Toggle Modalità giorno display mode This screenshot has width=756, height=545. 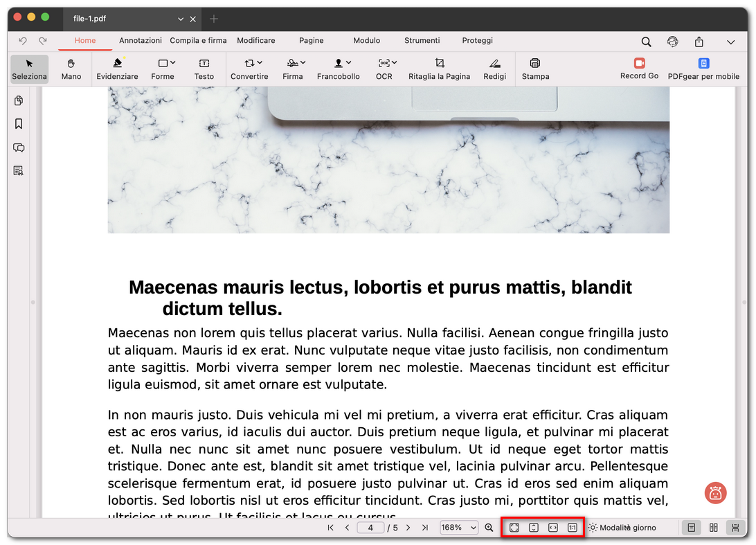tap(623, 527)
